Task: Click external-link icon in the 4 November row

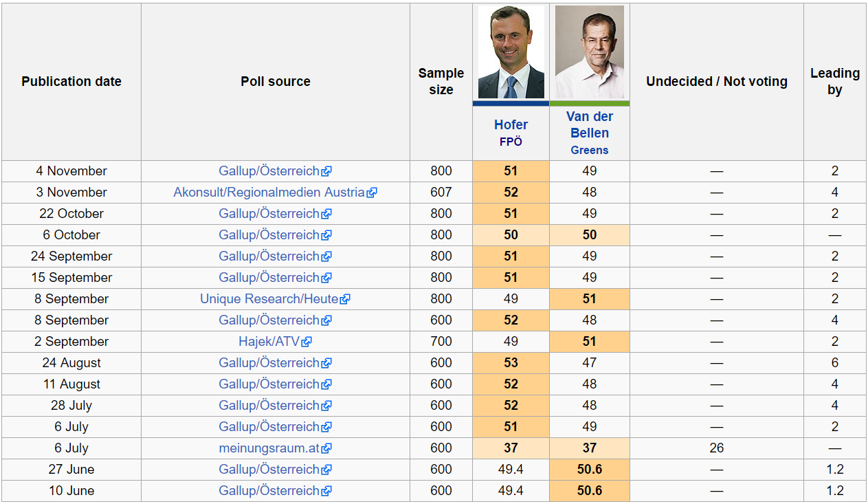Action: [x=326, y=171]
